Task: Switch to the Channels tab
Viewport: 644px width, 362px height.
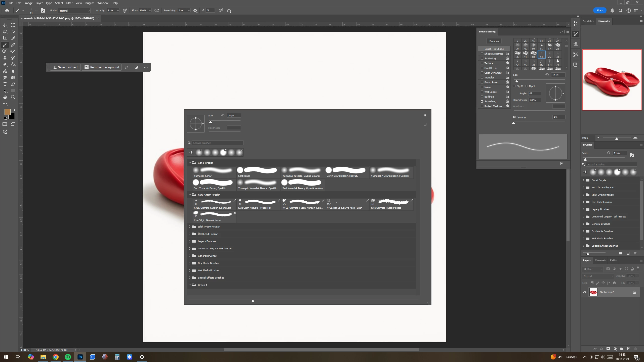Action: click(600, 260)
